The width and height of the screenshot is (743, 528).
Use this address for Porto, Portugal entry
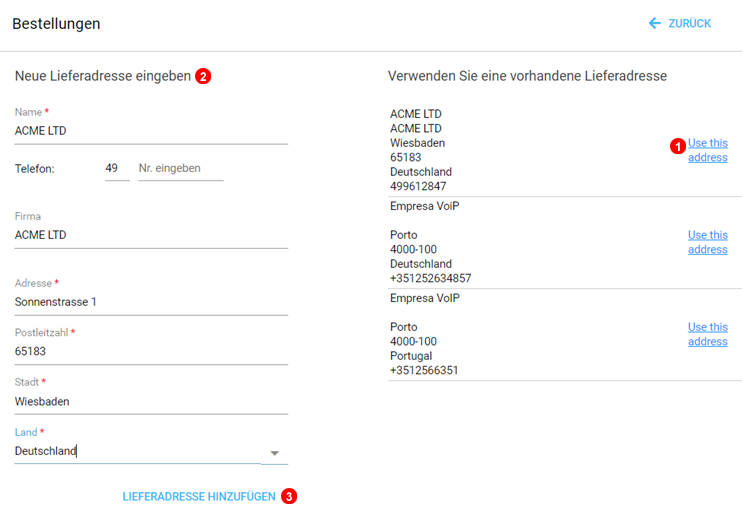click(707, 334)
